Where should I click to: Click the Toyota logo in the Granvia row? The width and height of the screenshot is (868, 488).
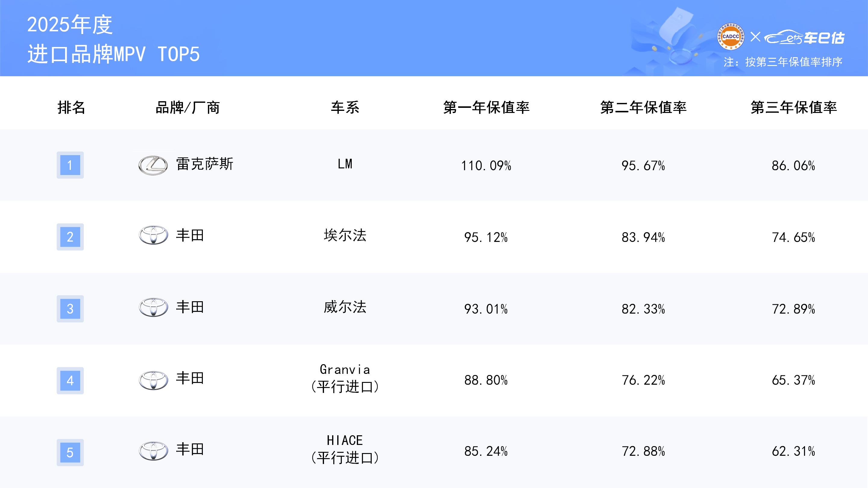click(153, 380)
